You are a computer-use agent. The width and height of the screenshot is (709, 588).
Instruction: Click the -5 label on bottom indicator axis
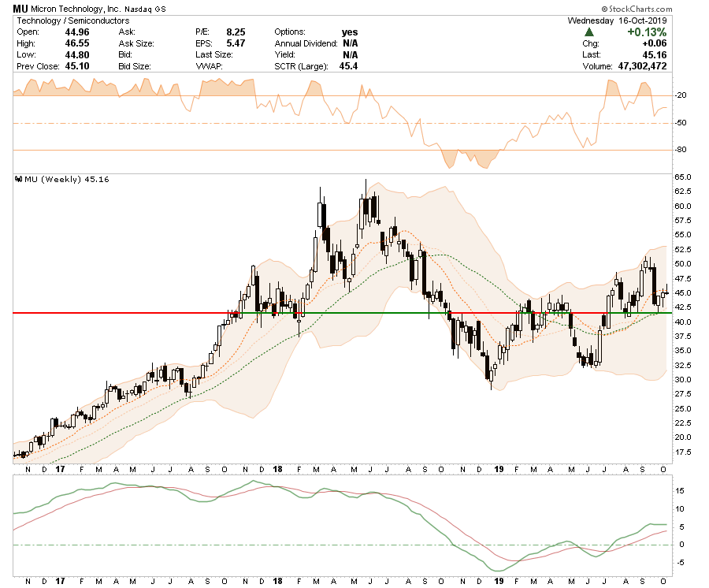681,563
